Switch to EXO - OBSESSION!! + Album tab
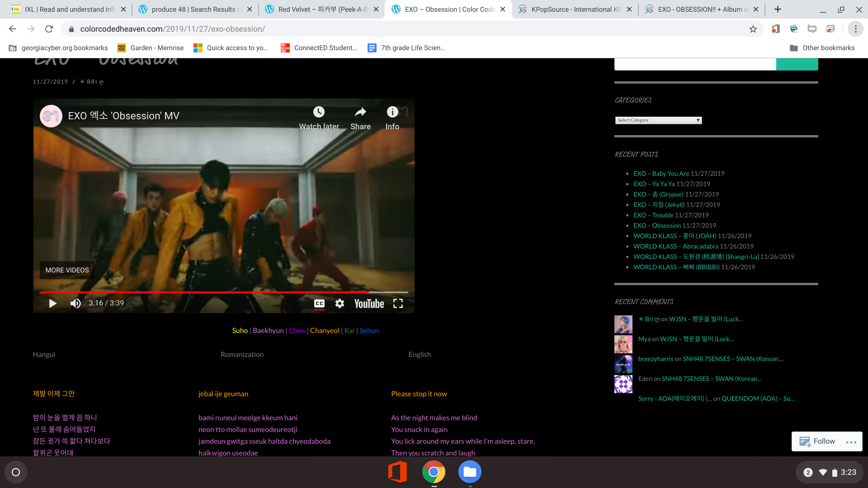The height and width of the screenshot is (488, 868). [701, 9]
